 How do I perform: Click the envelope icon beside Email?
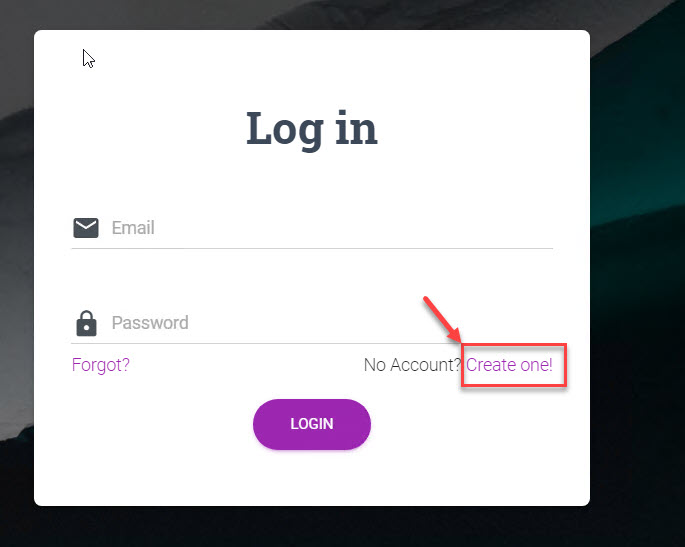tap(86, 228)
